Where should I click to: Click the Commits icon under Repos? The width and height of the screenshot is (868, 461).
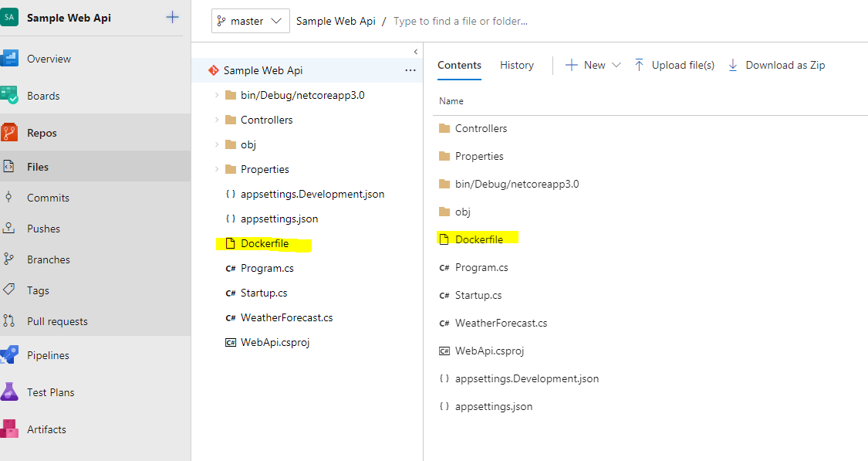tap(8, 197)
